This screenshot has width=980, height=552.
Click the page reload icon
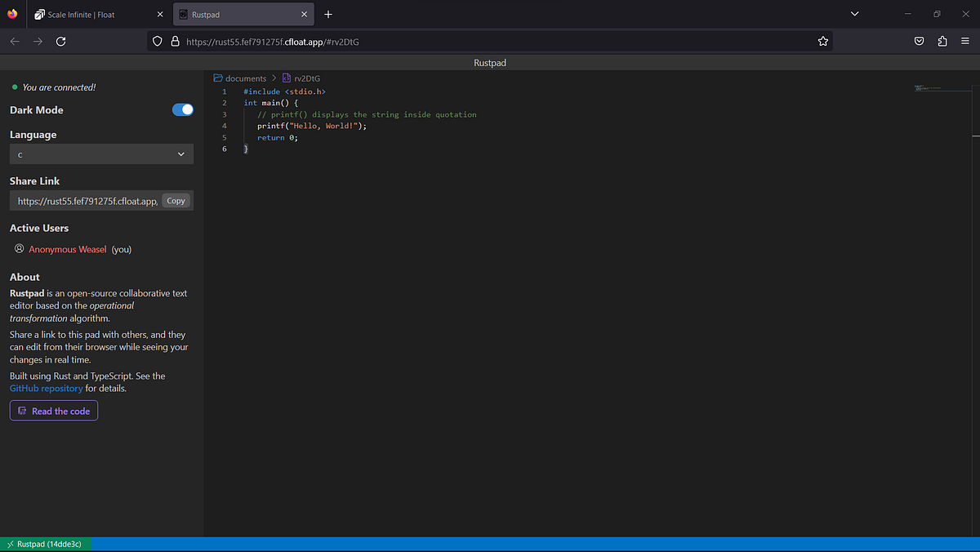point(60,41)
